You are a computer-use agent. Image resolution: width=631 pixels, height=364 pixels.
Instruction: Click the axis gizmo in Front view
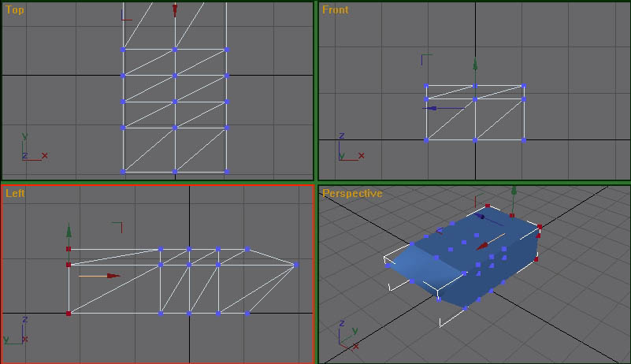click(347, 150)
